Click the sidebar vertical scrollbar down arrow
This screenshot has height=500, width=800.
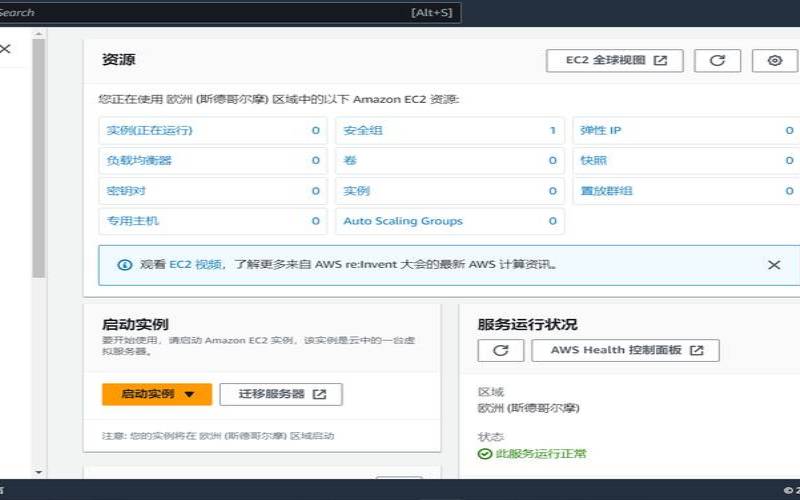tap(39, 472)
